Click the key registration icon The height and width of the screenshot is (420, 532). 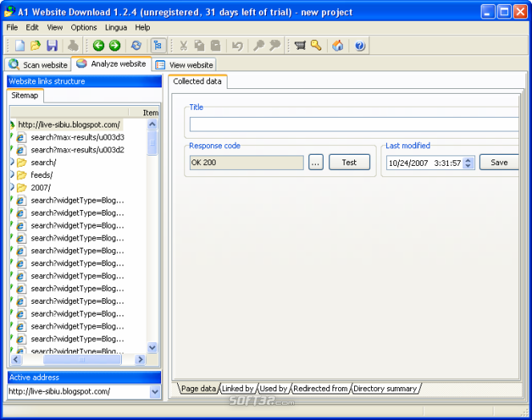pos(316,46)
